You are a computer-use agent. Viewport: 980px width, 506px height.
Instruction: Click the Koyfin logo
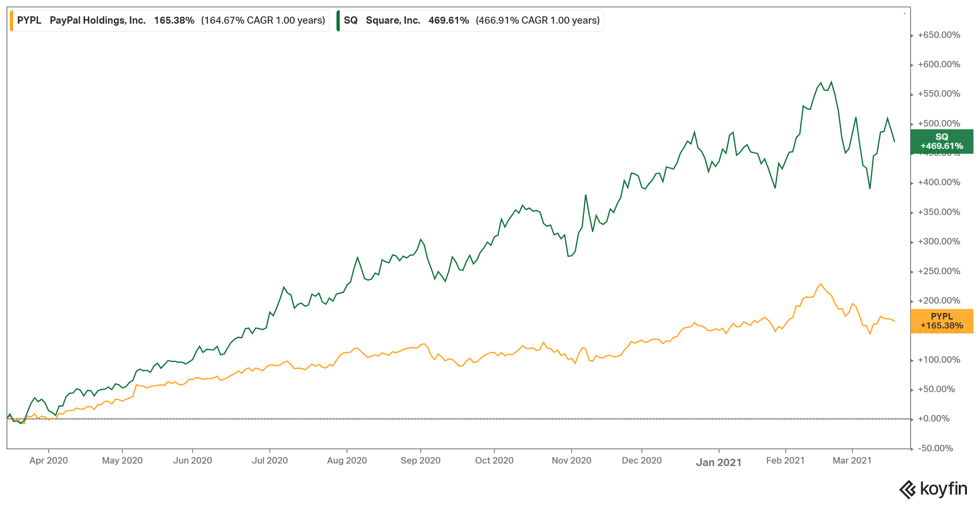[933, 489]
